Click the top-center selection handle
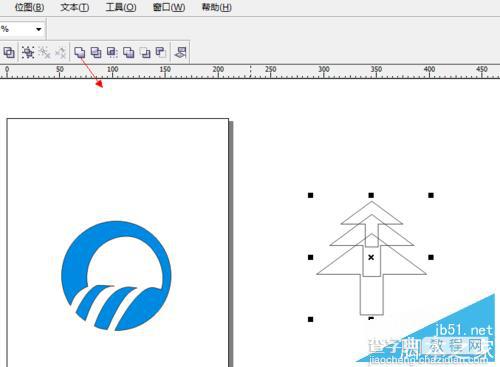Viewport: 500px width, 367px height. coord(371,195)
